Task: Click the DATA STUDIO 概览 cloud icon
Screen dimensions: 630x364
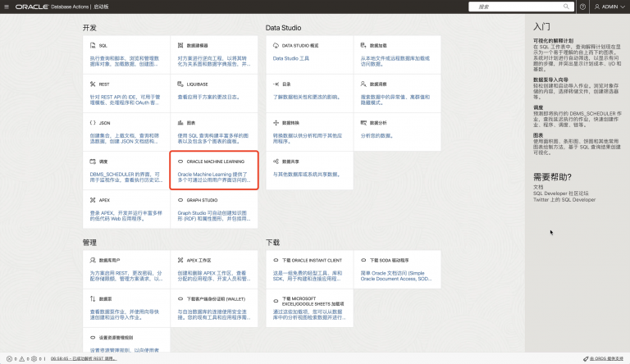Action: click(276, 45)
